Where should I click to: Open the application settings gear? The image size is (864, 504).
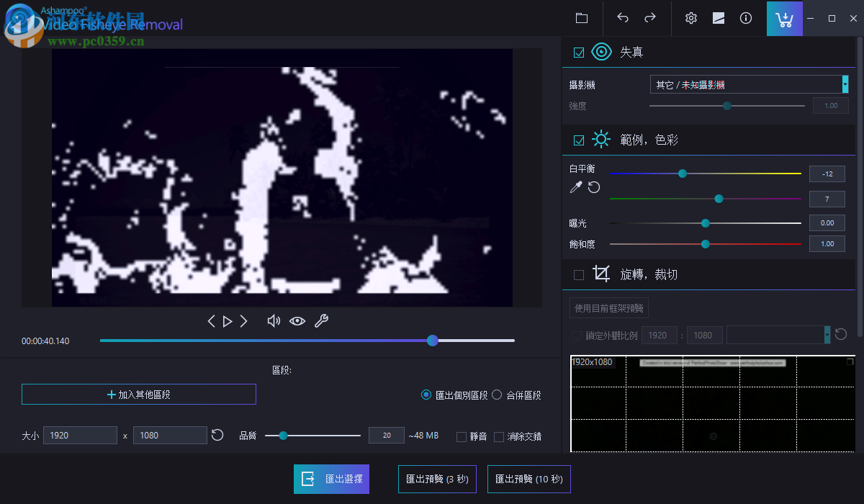coord(690,18)
